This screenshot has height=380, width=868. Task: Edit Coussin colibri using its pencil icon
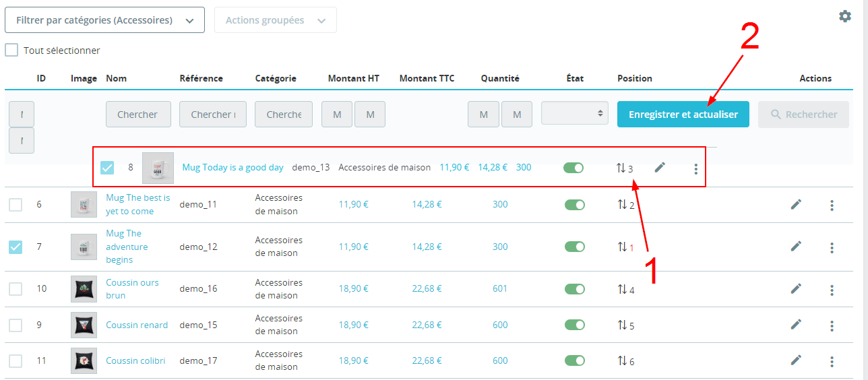pos(796,360)
